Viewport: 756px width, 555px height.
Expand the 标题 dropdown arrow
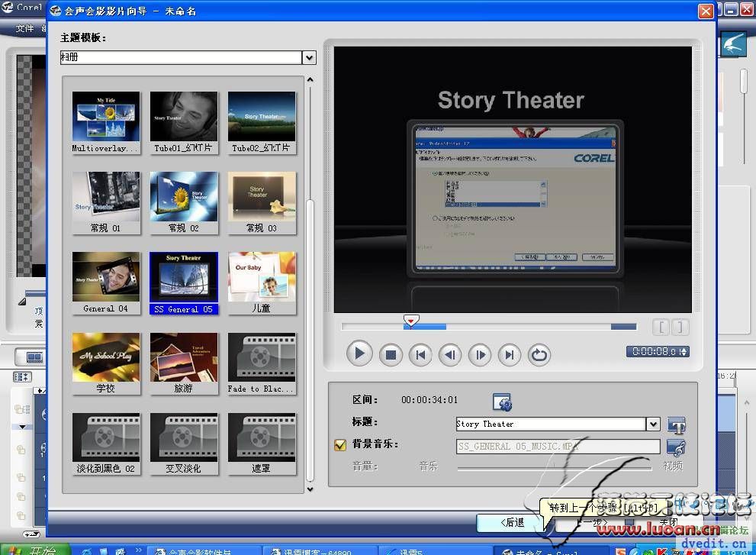click(653, 424)
